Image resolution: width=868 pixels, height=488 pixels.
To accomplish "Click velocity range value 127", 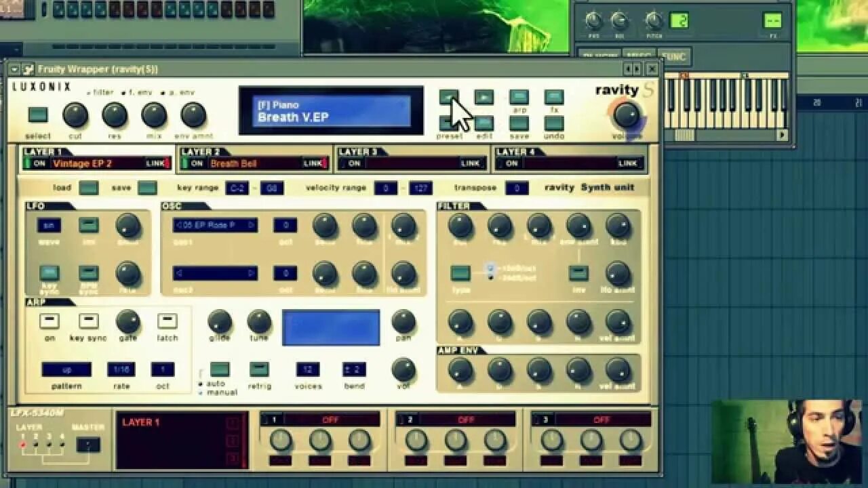I will pos(420,188).
